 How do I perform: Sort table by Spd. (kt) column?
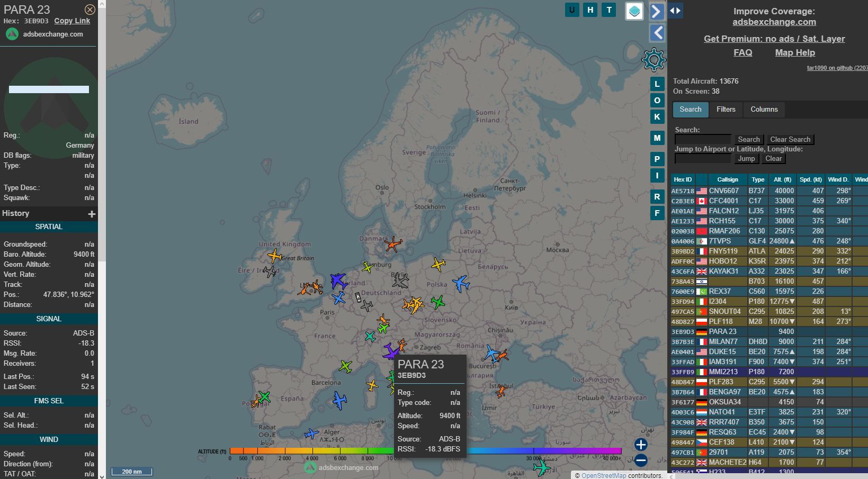coord(810,179)
